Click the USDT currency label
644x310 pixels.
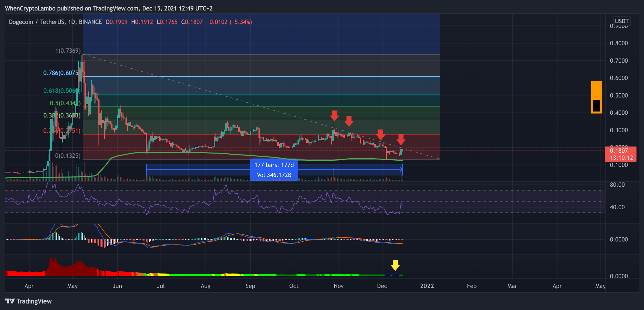click(621, 21)
